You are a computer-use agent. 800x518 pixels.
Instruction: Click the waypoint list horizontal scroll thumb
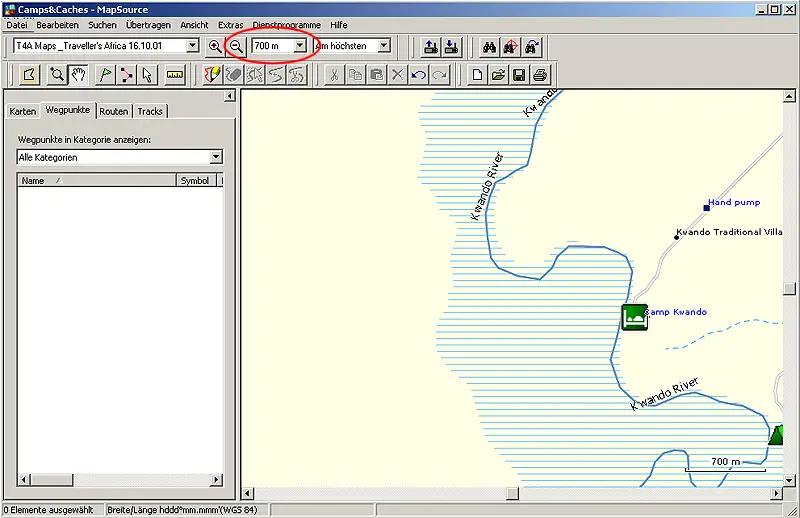pyautogui.click(x=52, y=479)
